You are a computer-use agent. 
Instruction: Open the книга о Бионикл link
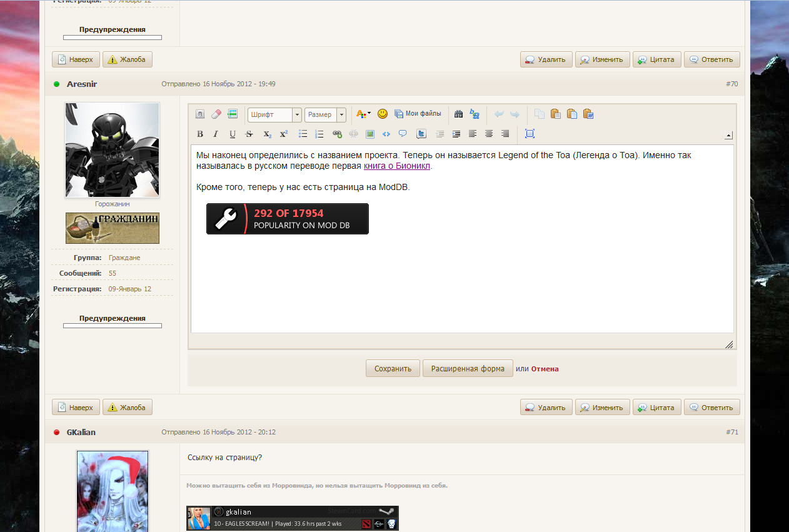397,166
